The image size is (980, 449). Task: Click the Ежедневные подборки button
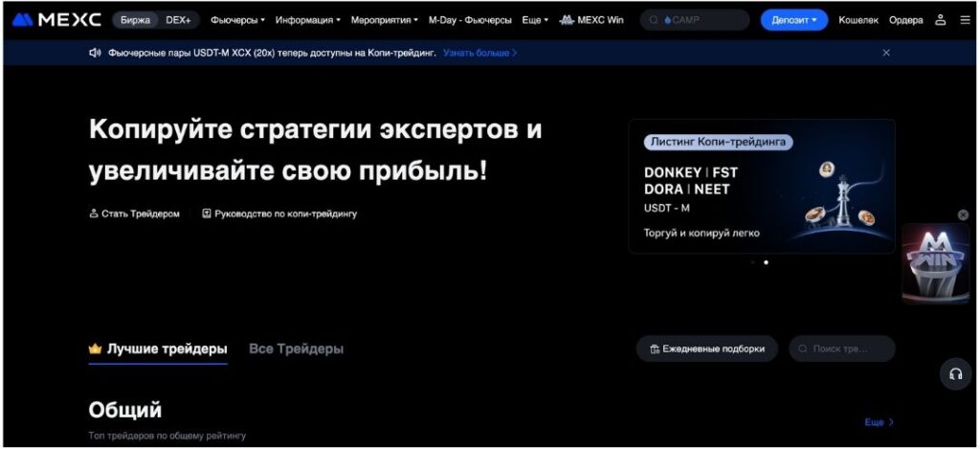coord(707,348)
